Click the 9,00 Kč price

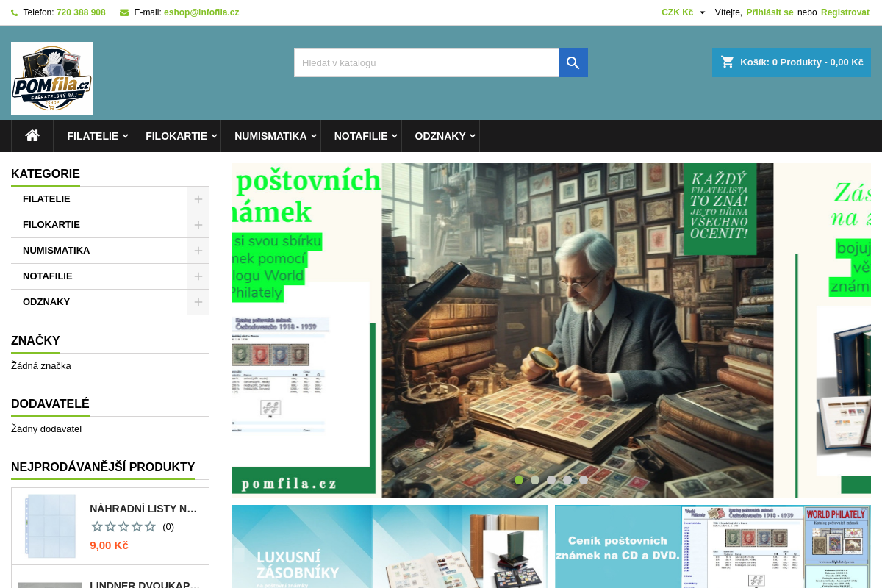(x=109, y=545)
